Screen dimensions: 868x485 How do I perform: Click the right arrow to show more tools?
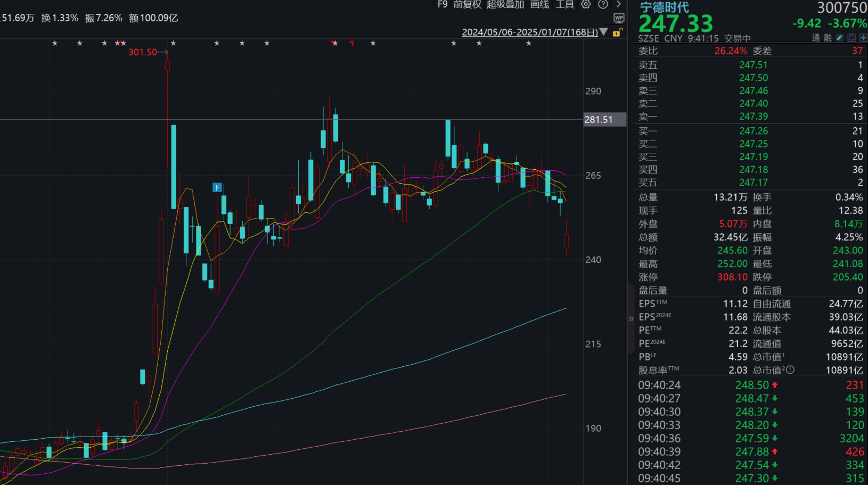[x=619, y=4]
